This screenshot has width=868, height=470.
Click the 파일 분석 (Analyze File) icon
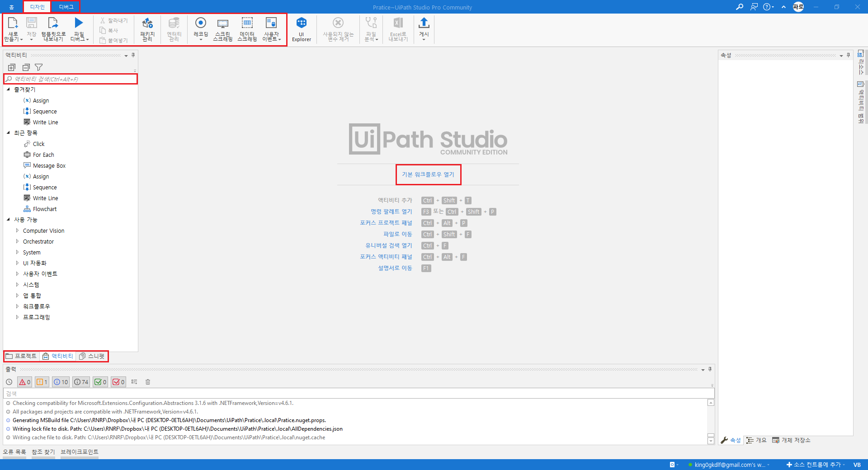(x=371, y=23)
